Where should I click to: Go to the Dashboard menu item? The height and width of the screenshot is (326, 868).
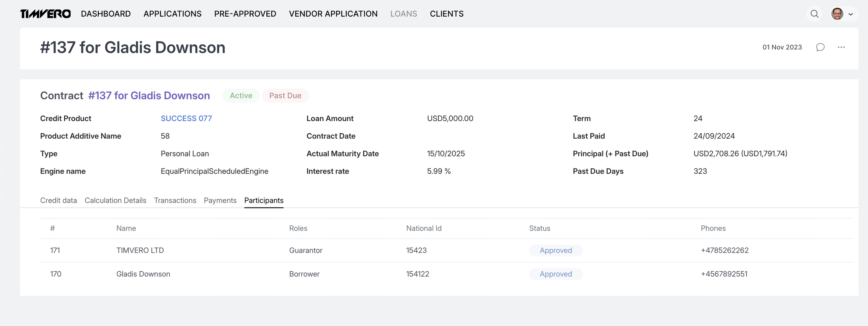coord(106,14)
